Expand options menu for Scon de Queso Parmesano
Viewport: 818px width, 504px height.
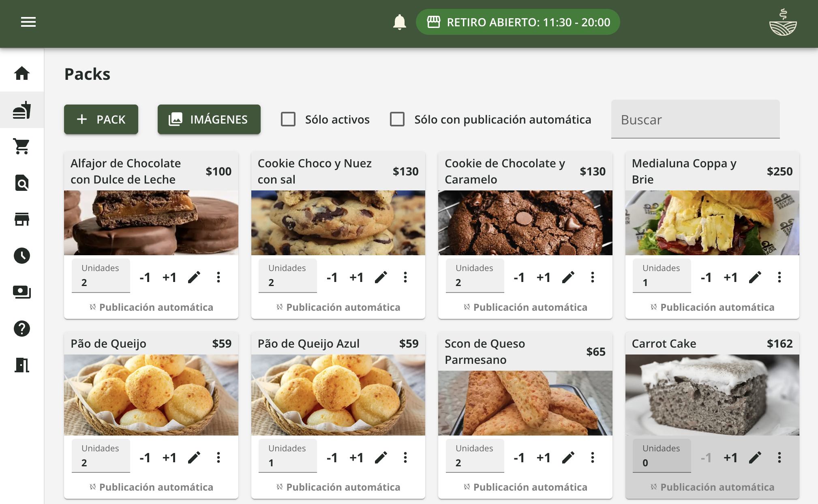click(592, 458)
